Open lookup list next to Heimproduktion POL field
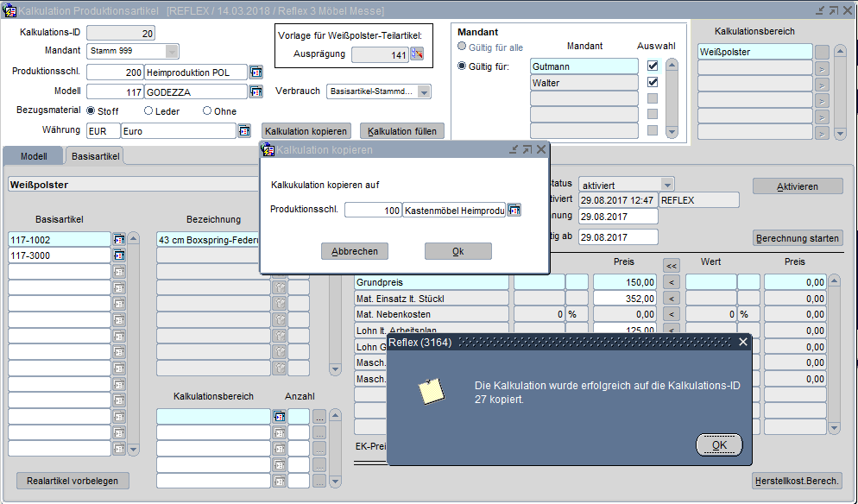Viewport: 858px width, 504px height. (256, 72)
